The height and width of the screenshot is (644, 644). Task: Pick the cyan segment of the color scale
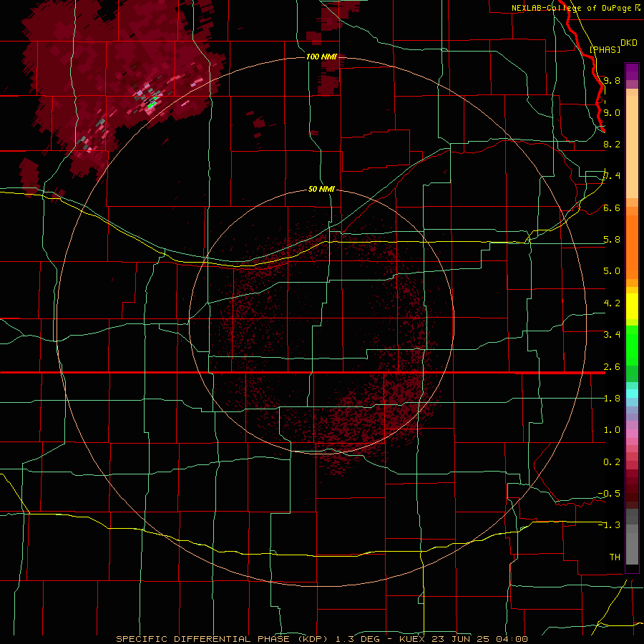pyautogui.click(x=632, y=394)
